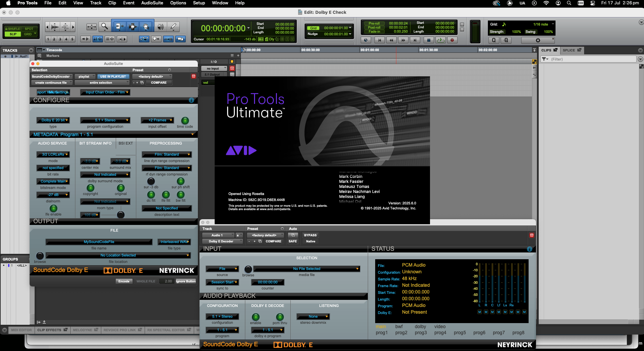Open the 1/16 note grid dropdown

[542, 24]
